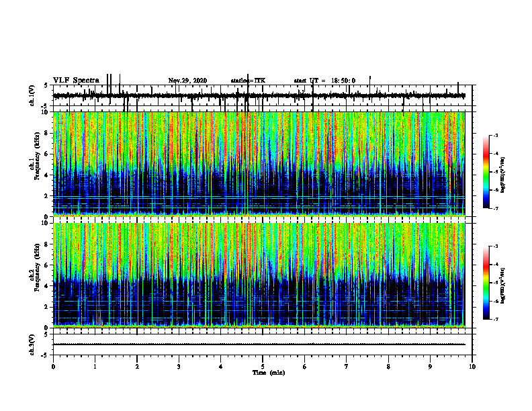This screenshot has width=532, height=411.
Task: Click the "2" kHz tick on ch.1 spectrogram
Action: coord(46,196)
